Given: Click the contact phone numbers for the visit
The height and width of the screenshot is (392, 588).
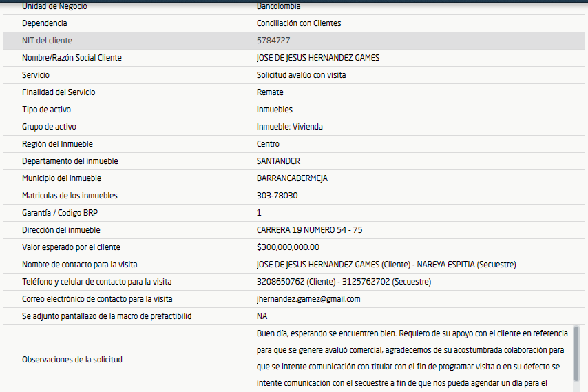Looking at the screenshot, I should click(344, 282).
